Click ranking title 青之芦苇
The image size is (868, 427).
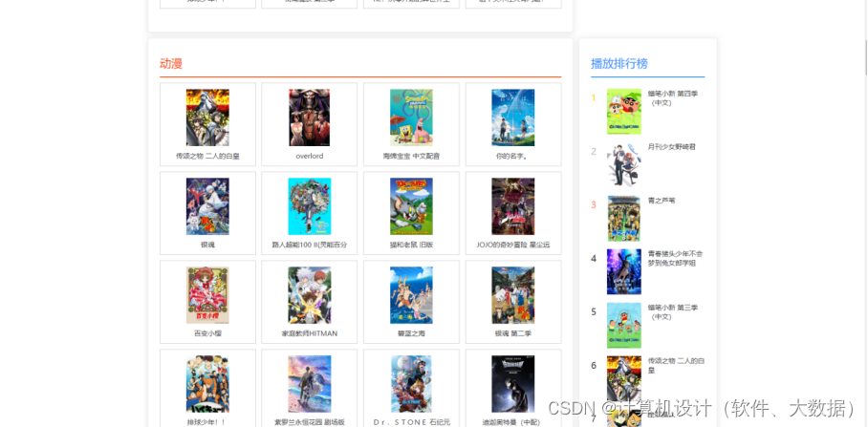[662, 201]
